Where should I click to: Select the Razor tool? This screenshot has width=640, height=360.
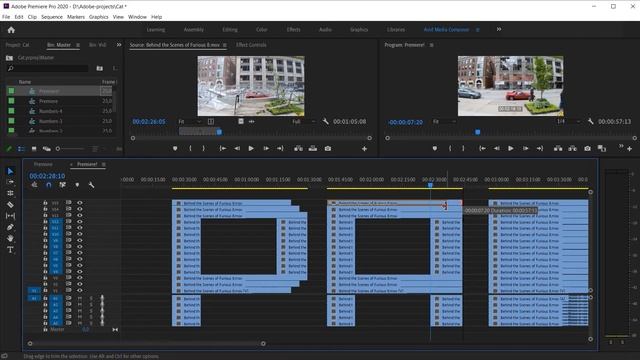pos(10,204)
